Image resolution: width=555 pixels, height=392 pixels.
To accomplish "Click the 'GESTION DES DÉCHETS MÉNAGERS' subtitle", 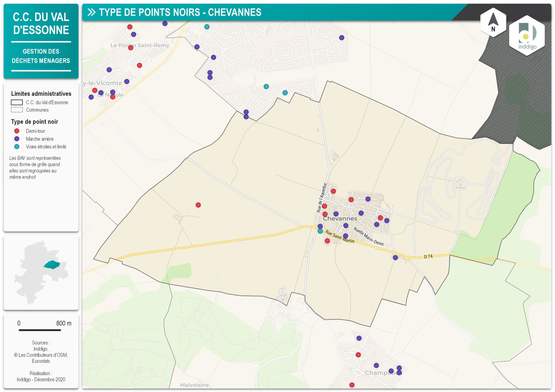I will 41,56.
